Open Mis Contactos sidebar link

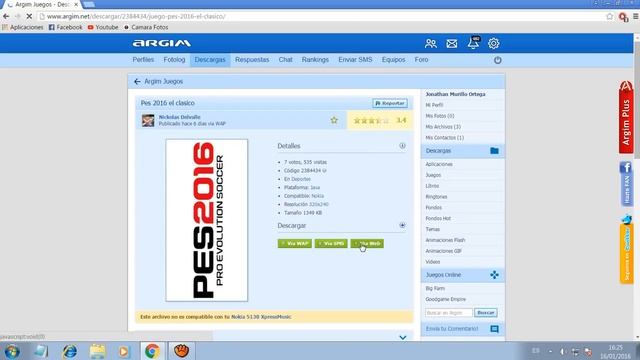[x=444, y=138]
